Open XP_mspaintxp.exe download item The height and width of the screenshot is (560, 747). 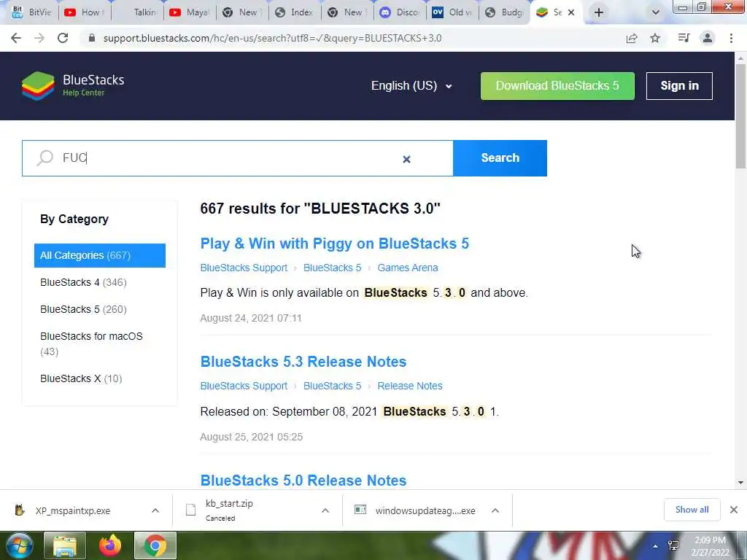(74, 510)
